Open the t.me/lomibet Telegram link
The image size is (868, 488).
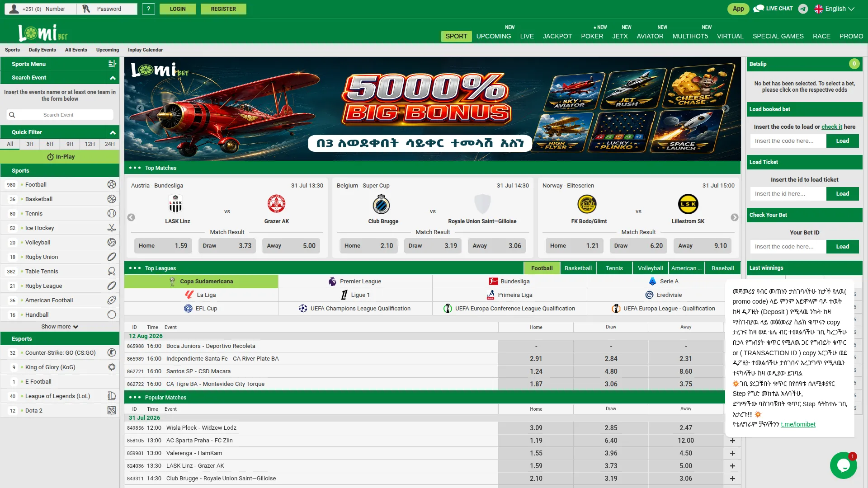pyautogui.click(x=798, y=424)
